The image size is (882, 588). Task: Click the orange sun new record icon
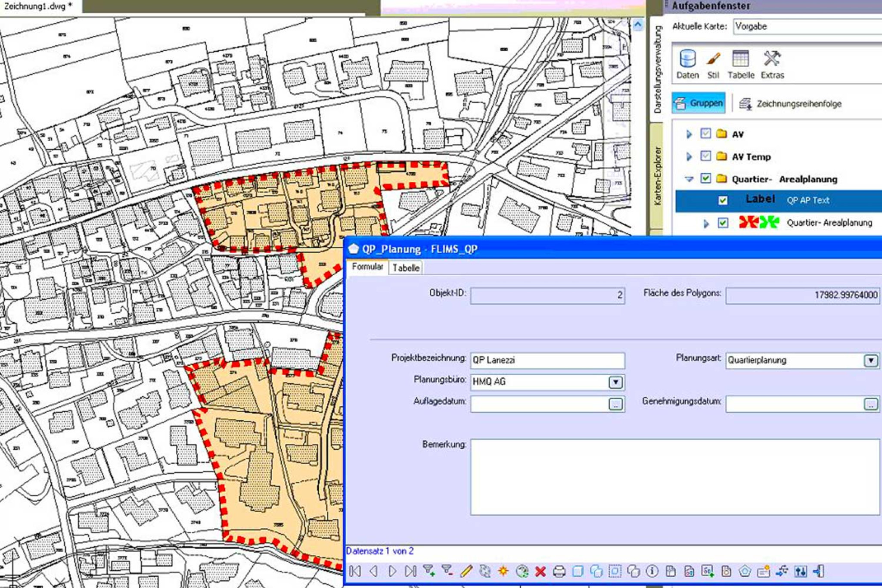click(x=503, y=571)
